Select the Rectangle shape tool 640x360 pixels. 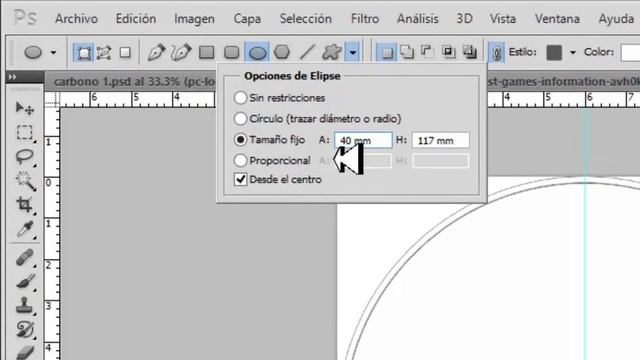(x=207, y=52)
